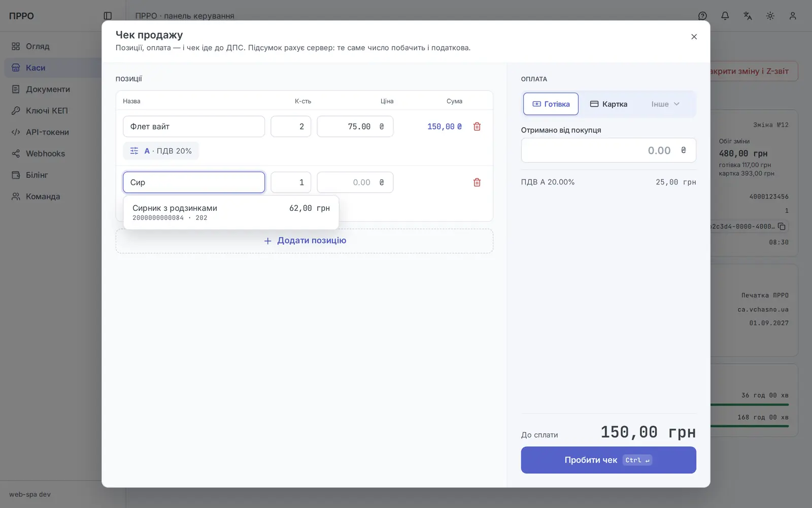Open the user profile icon
This screenshot has height=508, width=812.
pos(793,16)
